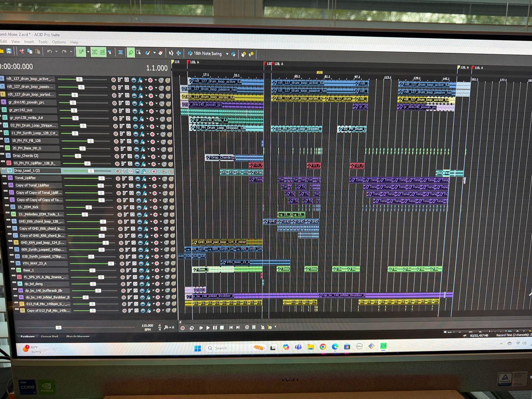Click the Cut scissors icon
This screenshot has height=399, width=532.
22,51
